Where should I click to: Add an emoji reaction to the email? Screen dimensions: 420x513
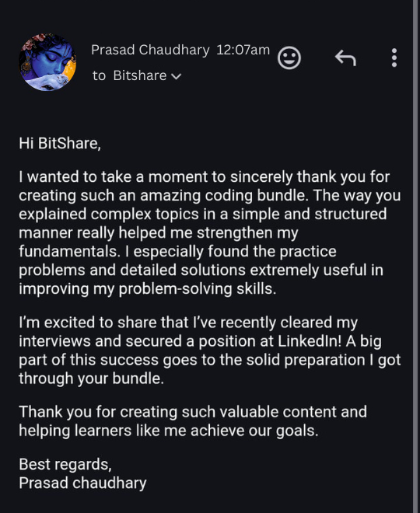[x=289, y=58]
